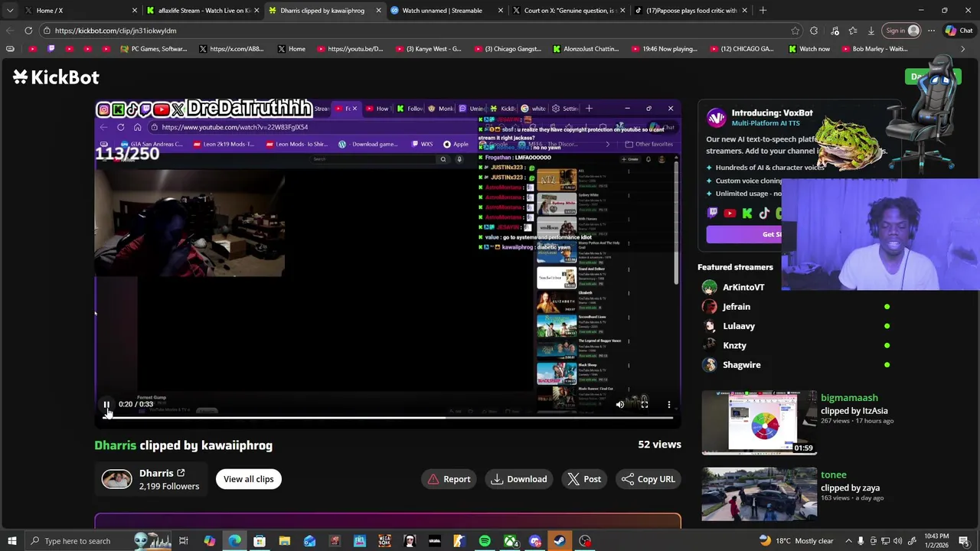The image size is (980, 551).
Task: Open the Watch now bookmark
Action: click(808, 49)
